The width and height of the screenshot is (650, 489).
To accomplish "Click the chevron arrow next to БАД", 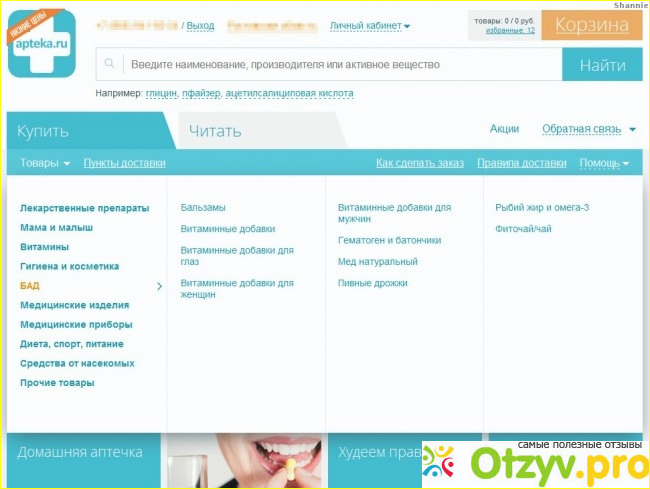I will 159,286.
